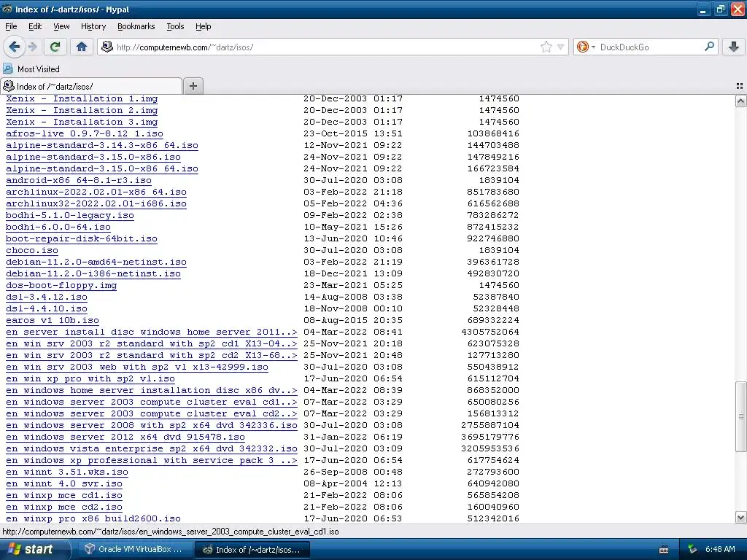
Task: Open en_windows_server_2012_x64_dvd_915478.iso link
Action: click(125, 437)
